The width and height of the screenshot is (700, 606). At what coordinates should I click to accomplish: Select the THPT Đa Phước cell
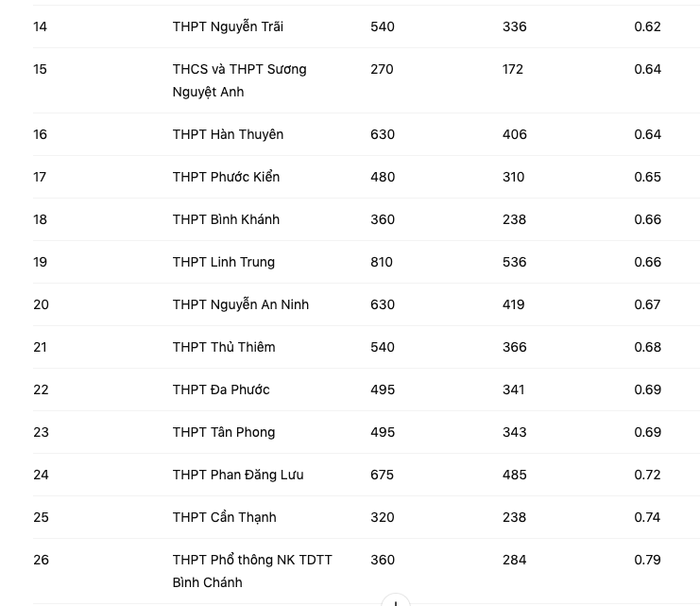[x=221, y=390]
